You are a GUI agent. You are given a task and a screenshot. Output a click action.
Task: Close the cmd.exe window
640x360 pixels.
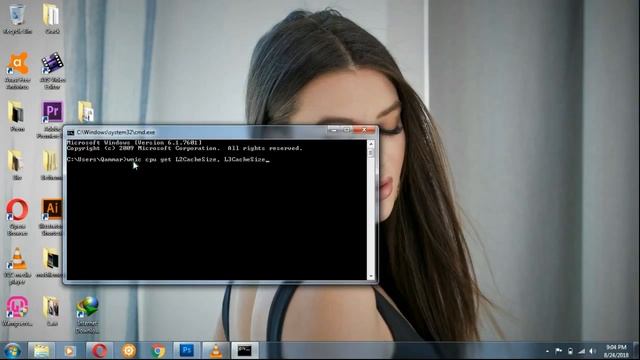click(364, 130)
